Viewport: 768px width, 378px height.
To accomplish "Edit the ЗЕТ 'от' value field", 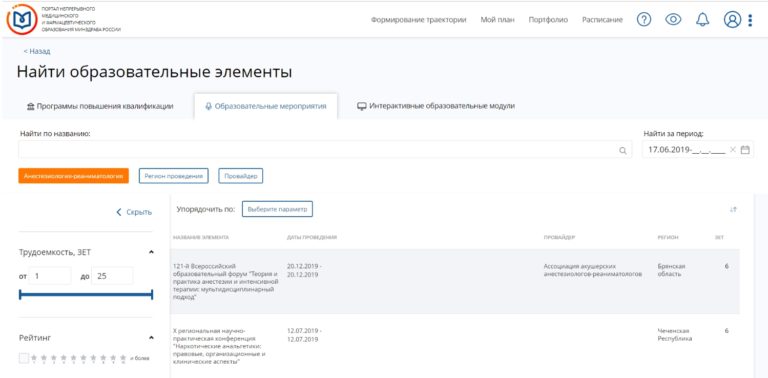I will 50,276.
